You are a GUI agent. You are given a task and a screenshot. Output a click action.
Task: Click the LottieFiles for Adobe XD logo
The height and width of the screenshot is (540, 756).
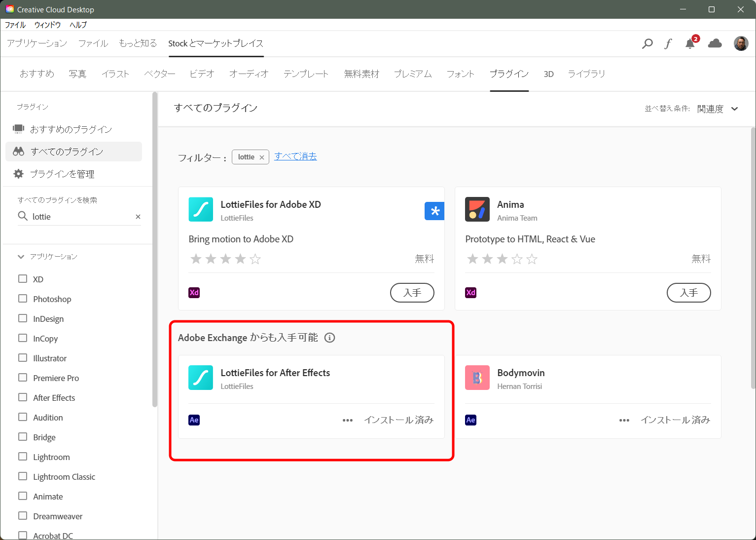pyautogui.click(x=201, y=210)
